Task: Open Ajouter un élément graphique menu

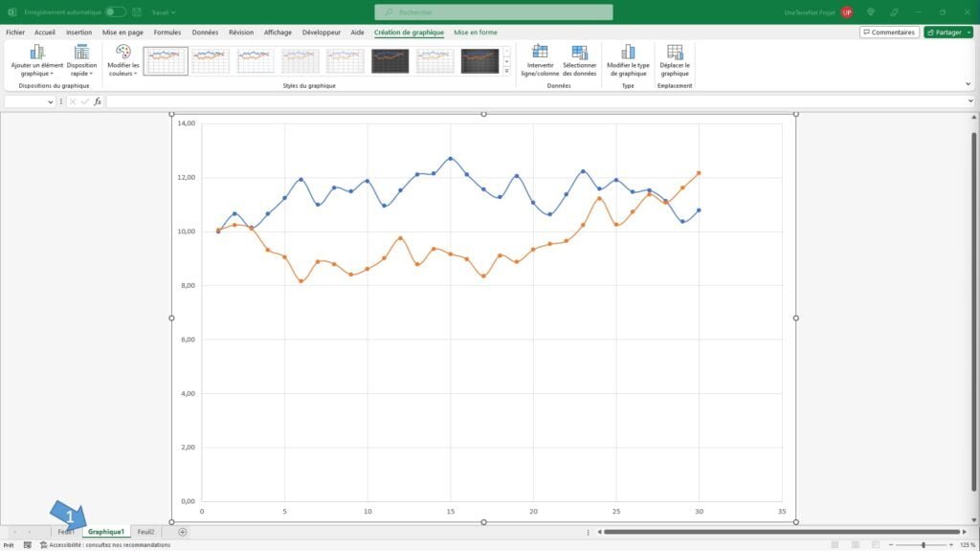Action: tap(36, 59)
